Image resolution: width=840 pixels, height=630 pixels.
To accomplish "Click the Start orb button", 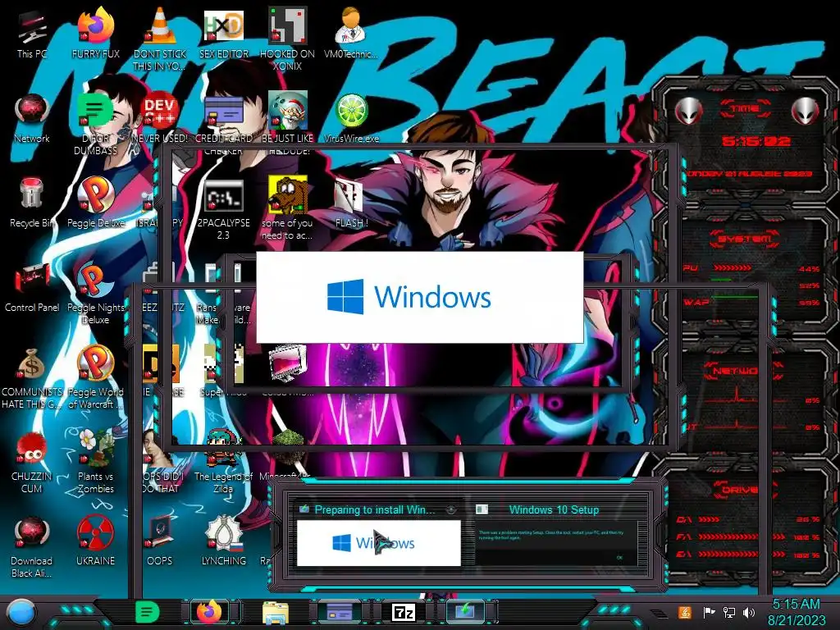I will 21,612.
